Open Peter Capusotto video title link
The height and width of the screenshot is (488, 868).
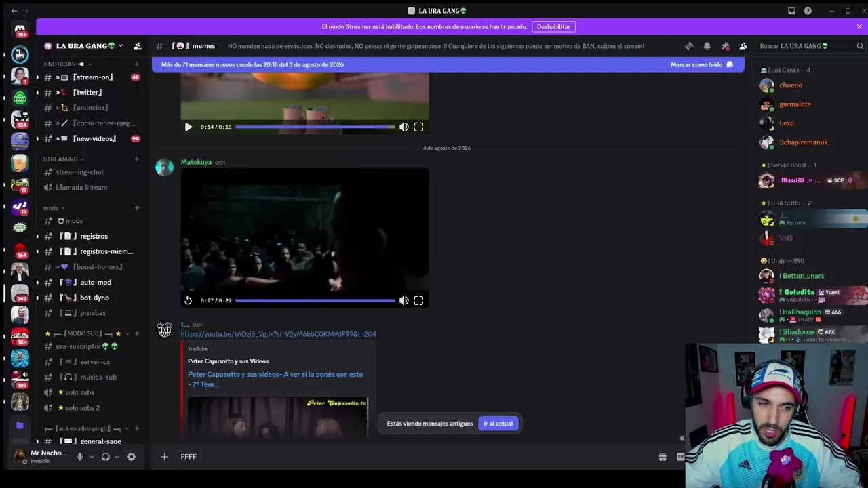click(x=275, y=379)
